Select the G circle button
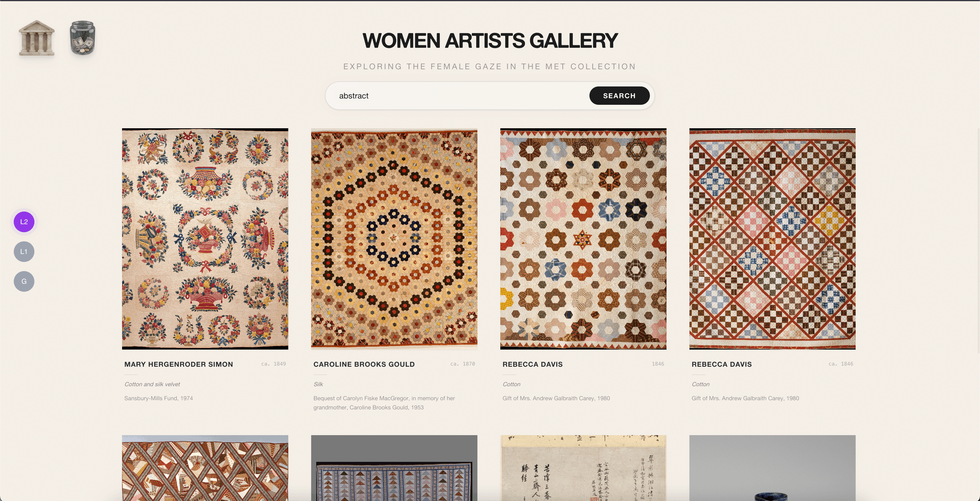This screenshot has width=980, height=501. pos(24,281)
